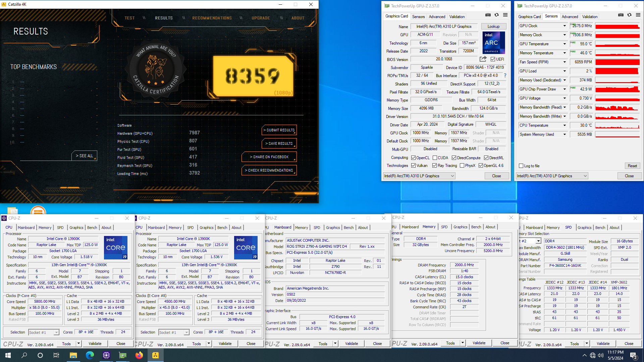644x362 pixels.
Task: Click the Catzilla yellow taskbar icon
Action: pos(155,355)
